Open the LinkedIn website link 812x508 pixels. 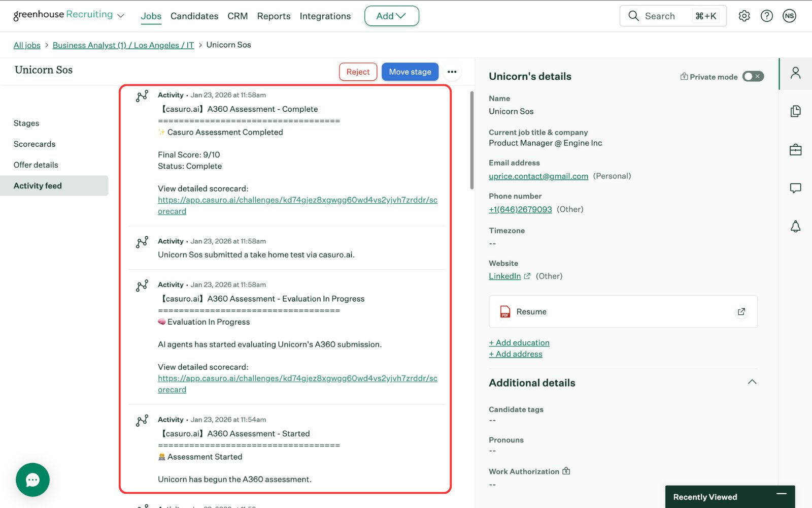pos(504,276)
